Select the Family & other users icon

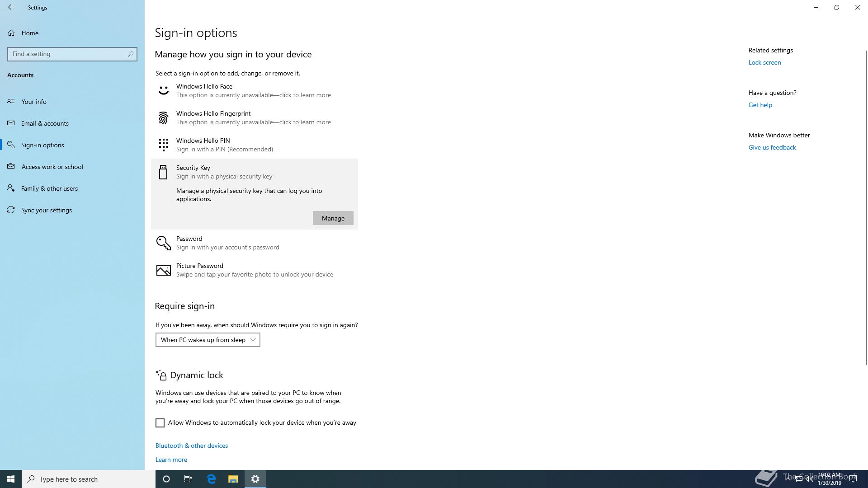coord(11,188)
